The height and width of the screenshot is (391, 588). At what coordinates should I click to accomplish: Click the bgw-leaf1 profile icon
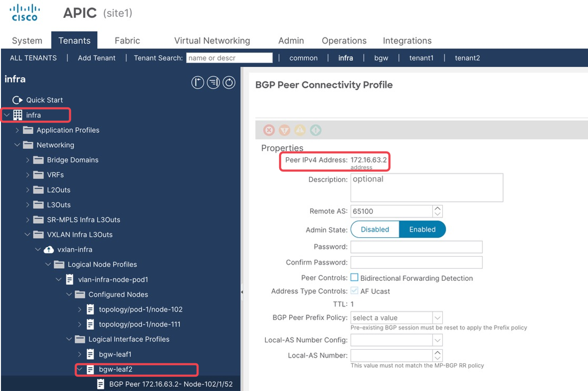click(90, 354)
